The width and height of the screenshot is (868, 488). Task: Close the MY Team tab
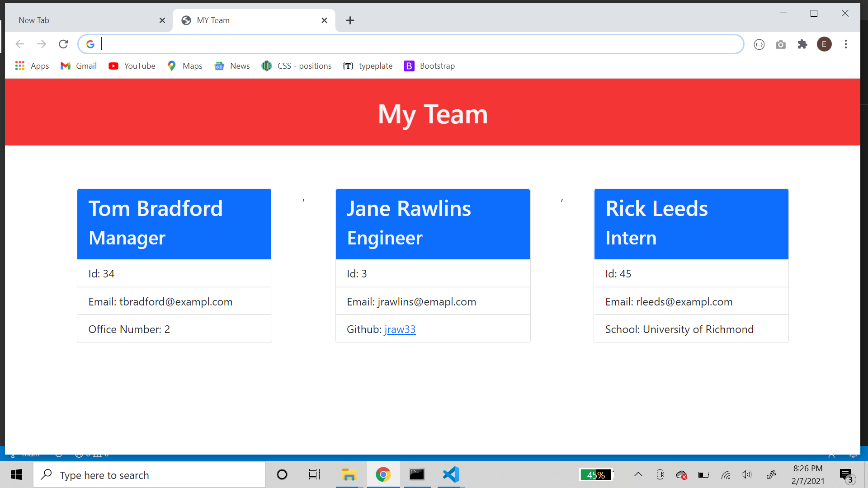(x=324, y=20)
